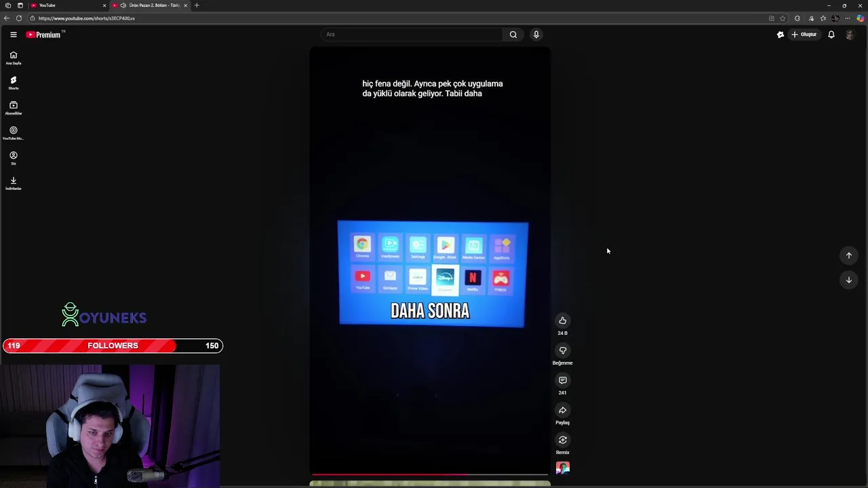Image resolution: width=868 pixels, height=488 pixels.
Task: Go to Ana Sayfa in the sidebar
Action: 13,58
